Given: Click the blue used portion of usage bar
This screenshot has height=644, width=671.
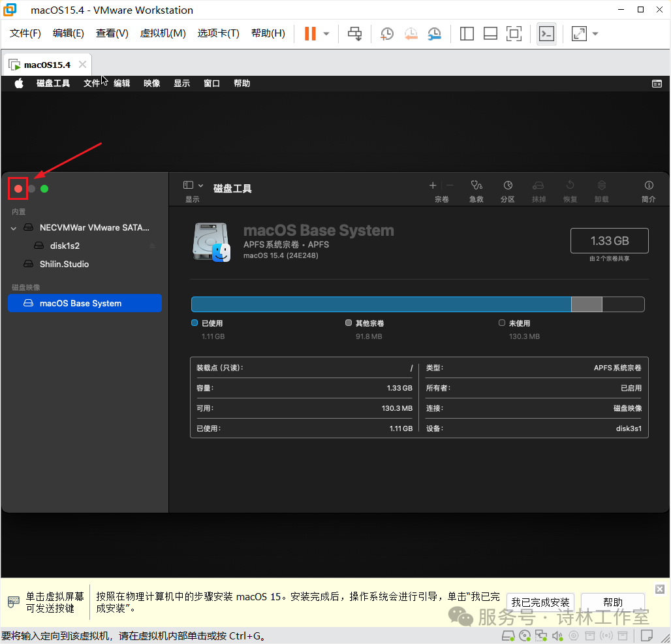Looking at the screenshot, I should coord(381,304).
